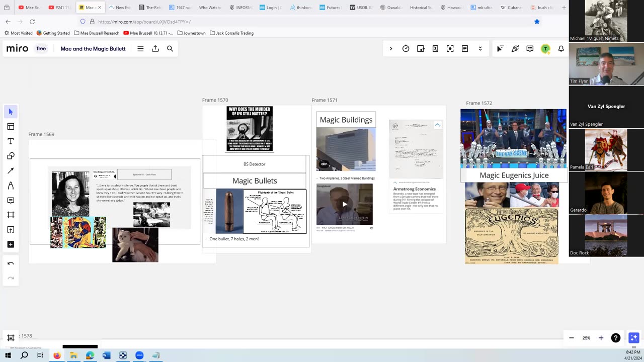Viewport: 644px width, 362px height.
Task: Open the plus more tools menu
Action: [x=11, y=244]
